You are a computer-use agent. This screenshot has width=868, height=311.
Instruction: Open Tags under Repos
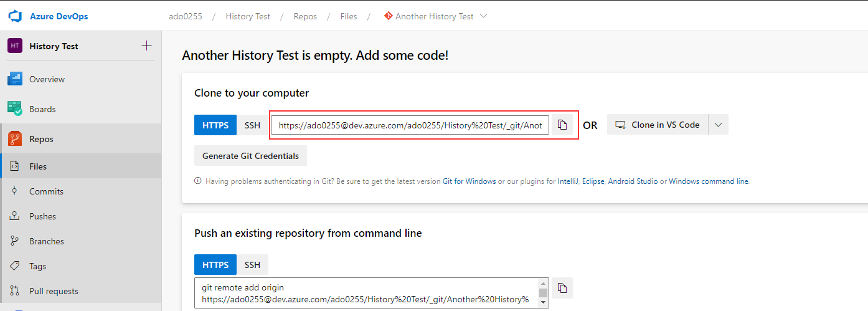pyautogui.click(x=81, y=266)
